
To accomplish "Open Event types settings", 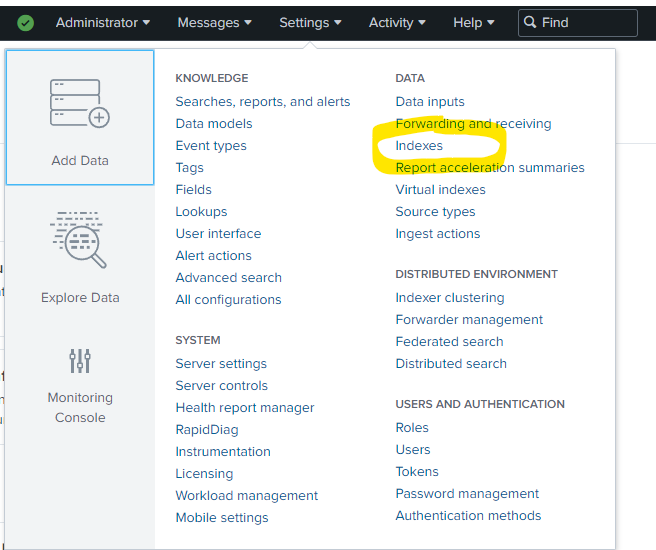I will 211,146.
